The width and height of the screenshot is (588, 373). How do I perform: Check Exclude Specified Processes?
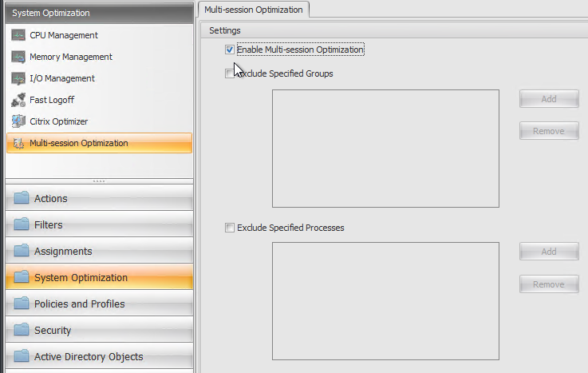click(x=230, y=228)
